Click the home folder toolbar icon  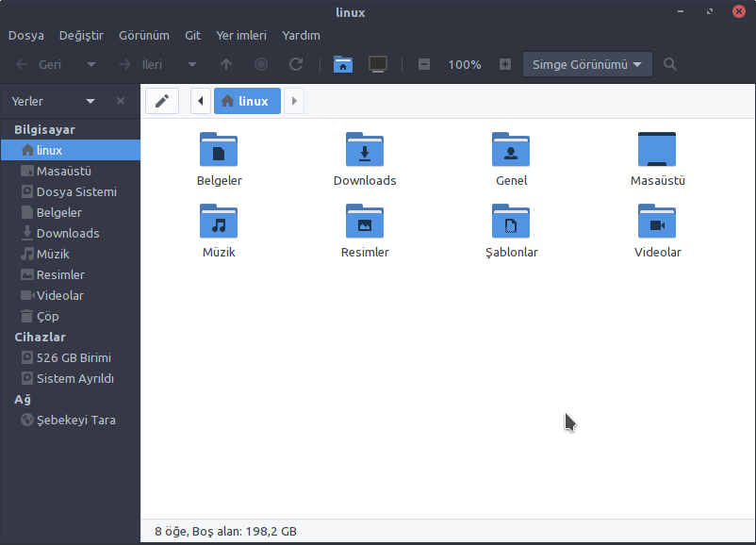click(343, 64)
